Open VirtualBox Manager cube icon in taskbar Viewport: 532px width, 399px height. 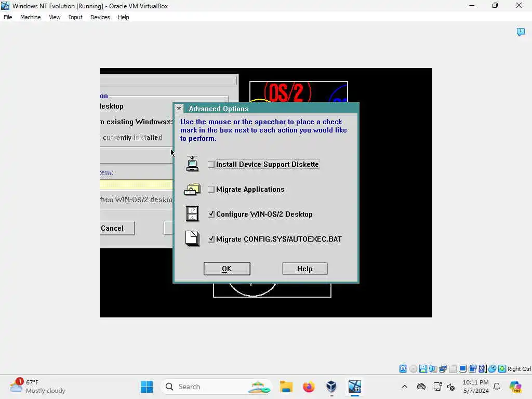(331, 387)
